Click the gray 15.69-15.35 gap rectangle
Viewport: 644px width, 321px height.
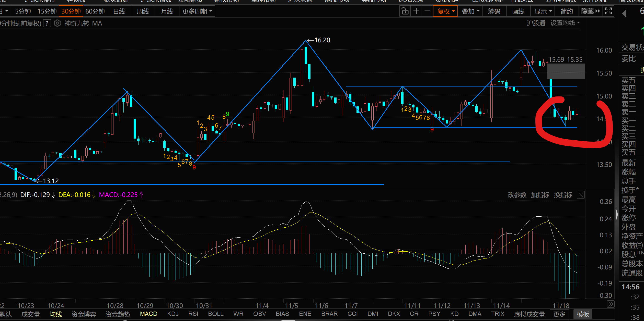(566, 71)
